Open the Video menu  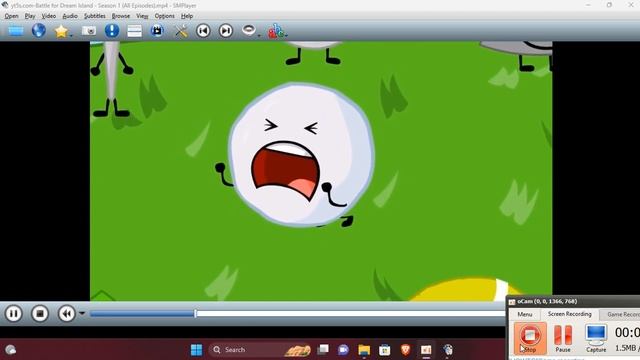pos(49,16)
